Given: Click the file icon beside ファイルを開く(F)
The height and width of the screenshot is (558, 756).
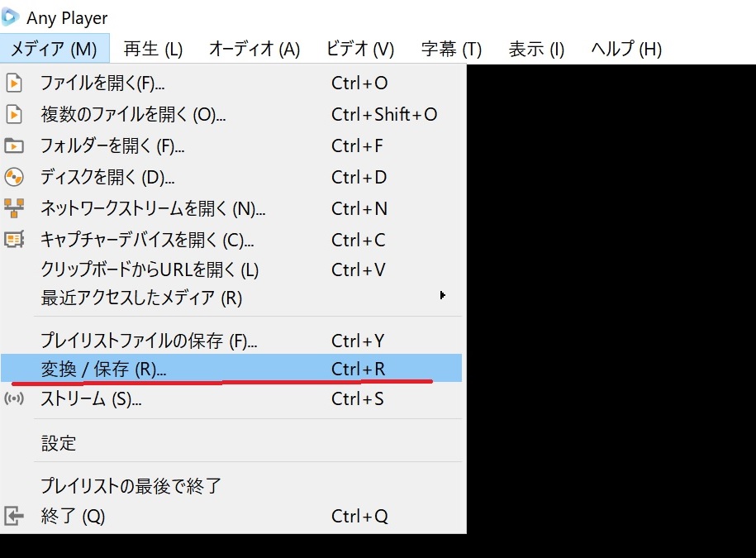Looking at the screenshot, I should click(14, 83).
